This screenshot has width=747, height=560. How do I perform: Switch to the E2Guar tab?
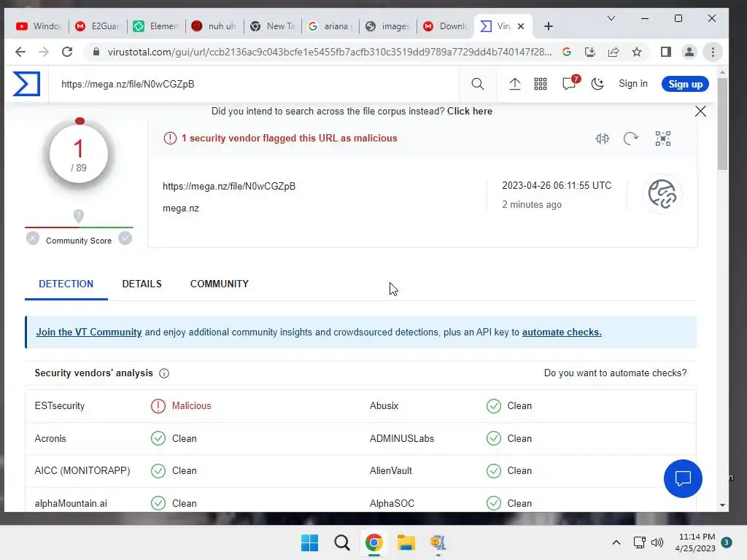pyautogui.click(x=98, y=26)
